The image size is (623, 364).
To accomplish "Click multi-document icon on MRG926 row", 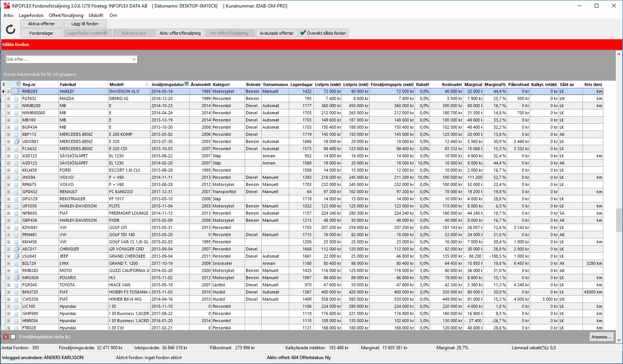I will click(17, 278).
